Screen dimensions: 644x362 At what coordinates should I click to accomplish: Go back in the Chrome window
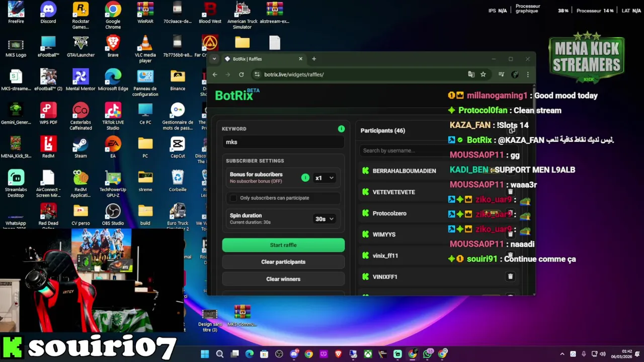(x=215, y=74)
